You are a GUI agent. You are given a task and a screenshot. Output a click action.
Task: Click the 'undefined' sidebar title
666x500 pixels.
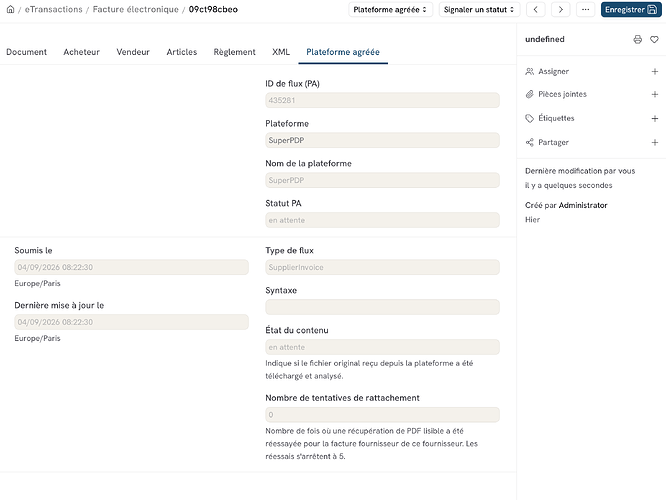[545, 39]
